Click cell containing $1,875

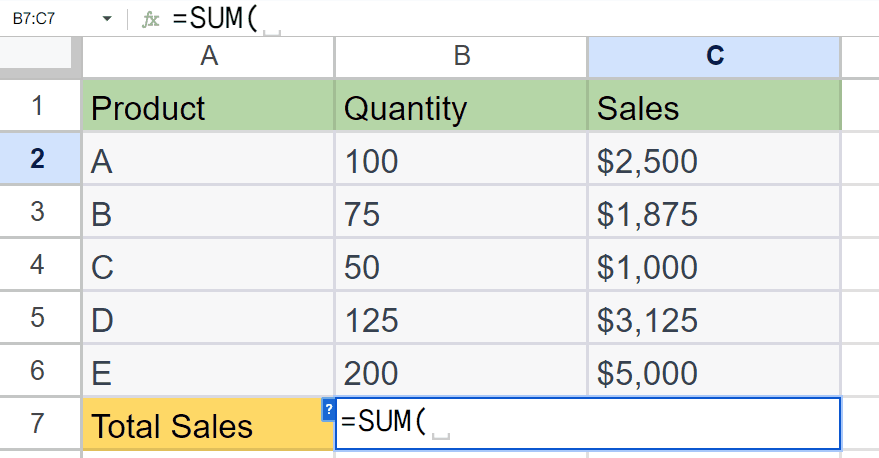pyautogui.click(x=714, y=211)
